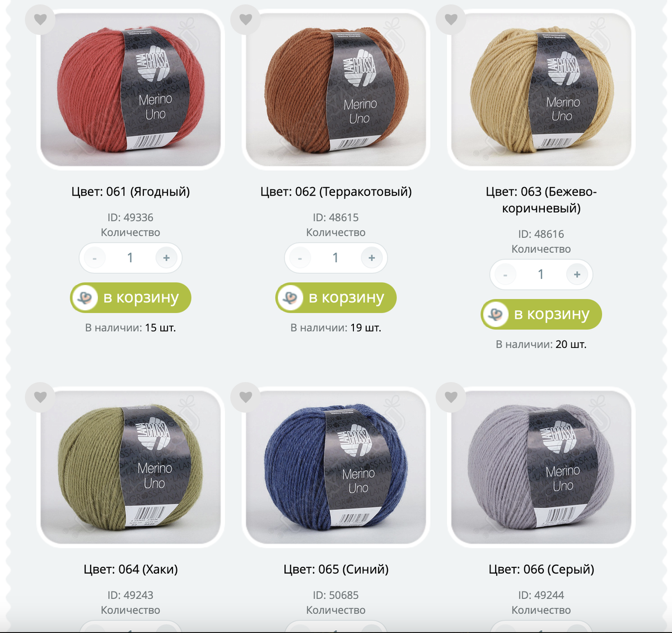Decrease quantity for color 062 Терракотовый
Screen dimensions: 672x633
click(300, 258)
